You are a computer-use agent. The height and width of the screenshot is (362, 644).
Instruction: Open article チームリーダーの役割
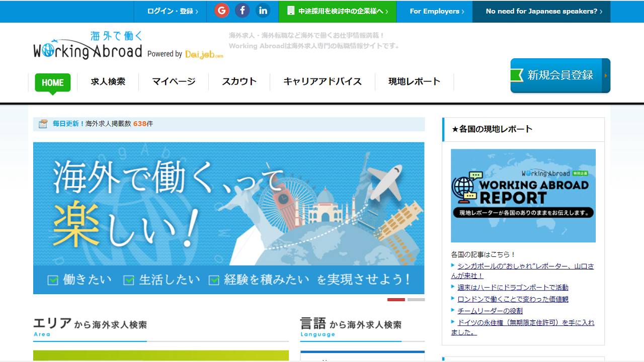coord(490,311)
